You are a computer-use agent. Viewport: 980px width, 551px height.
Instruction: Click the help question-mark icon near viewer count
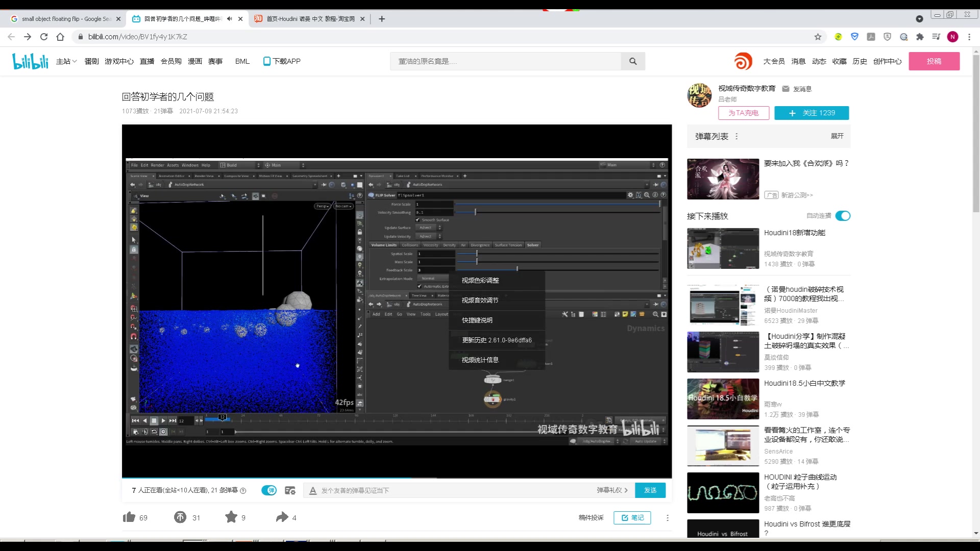pyautogui.click(x=243, y=490)
